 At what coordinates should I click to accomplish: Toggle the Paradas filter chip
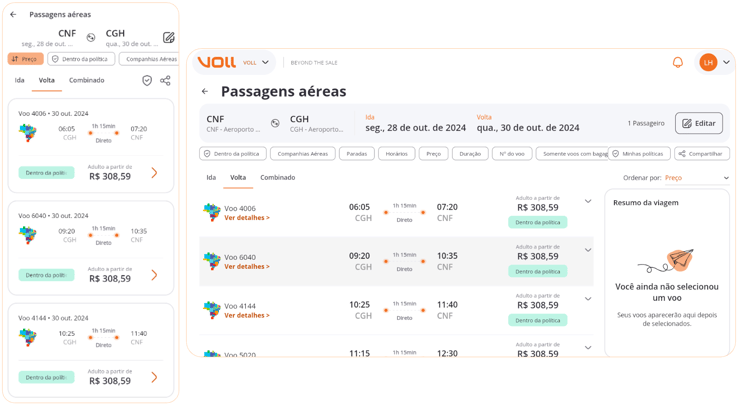pos(356,154)
